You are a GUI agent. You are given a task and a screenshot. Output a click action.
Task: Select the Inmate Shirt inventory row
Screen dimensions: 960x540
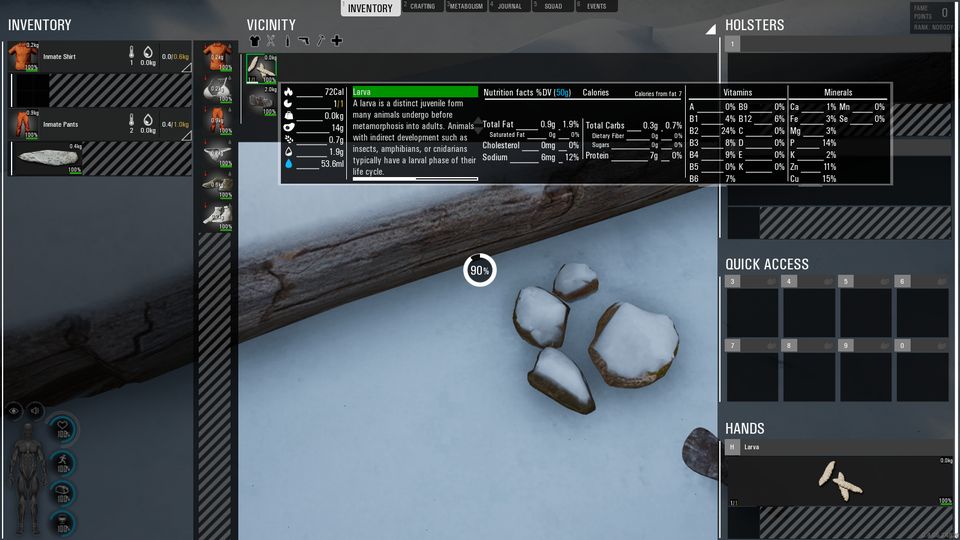point(100,56)
